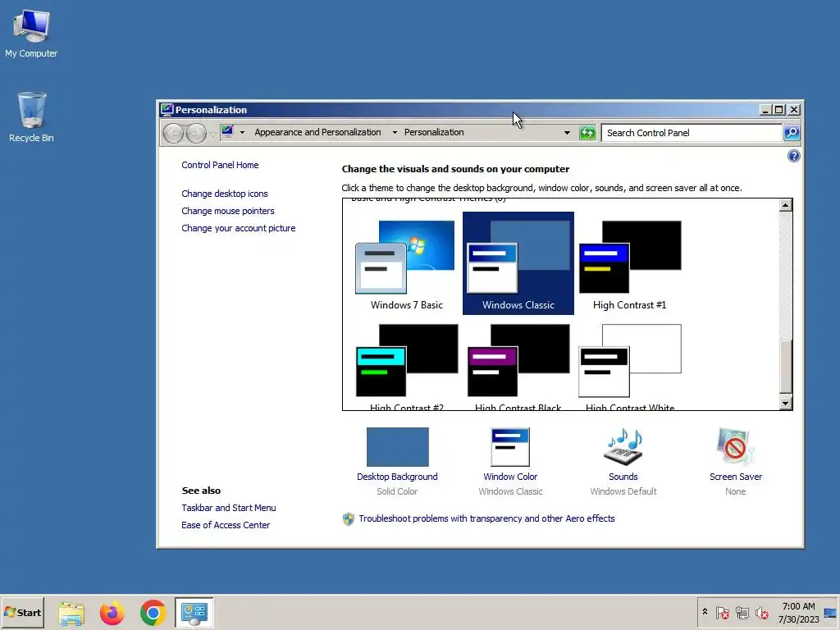Select the High Contrast #1 theme
840x630 pixels.
pyautogui.click(x=629, y=263)
